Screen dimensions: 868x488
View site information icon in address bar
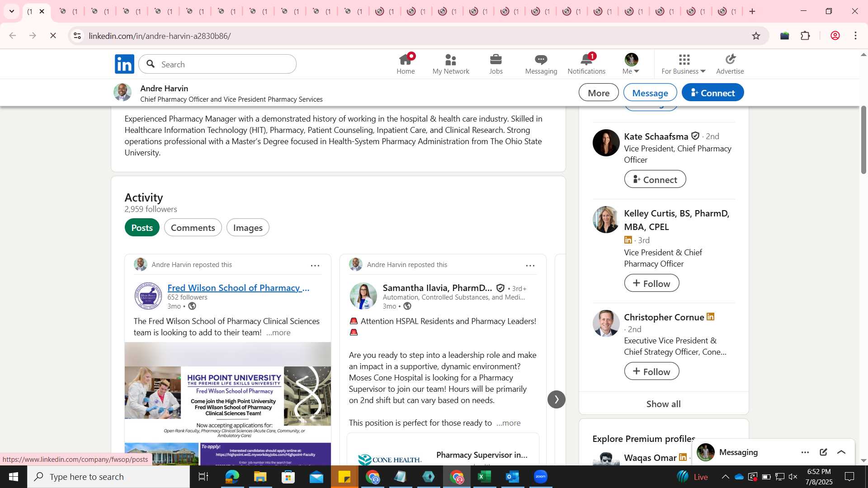(77, 36)
